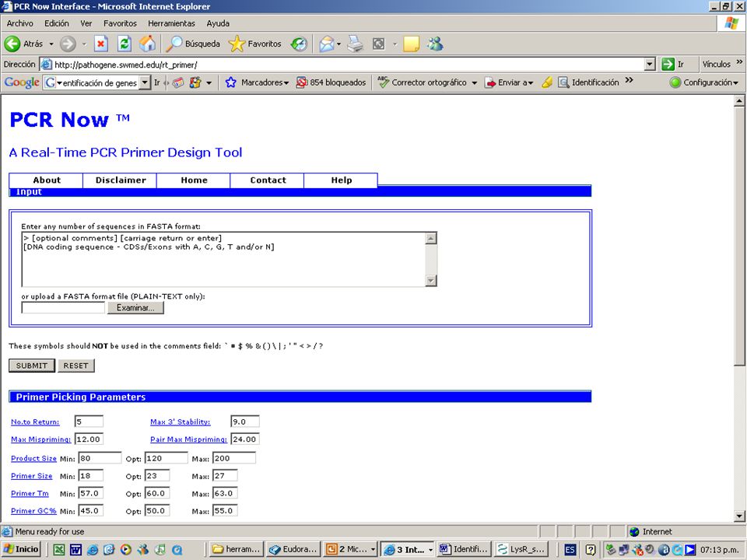Click the Identificación toolbar button
This screenshot has width=747, height=560.
(588, 82)
